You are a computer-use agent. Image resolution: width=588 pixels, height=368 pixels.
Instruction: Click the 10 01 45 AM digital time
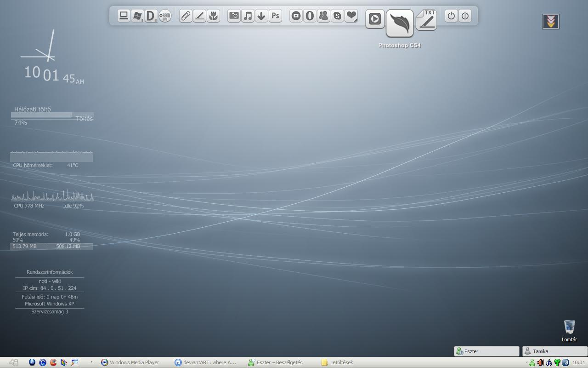(x=54, y=75)
